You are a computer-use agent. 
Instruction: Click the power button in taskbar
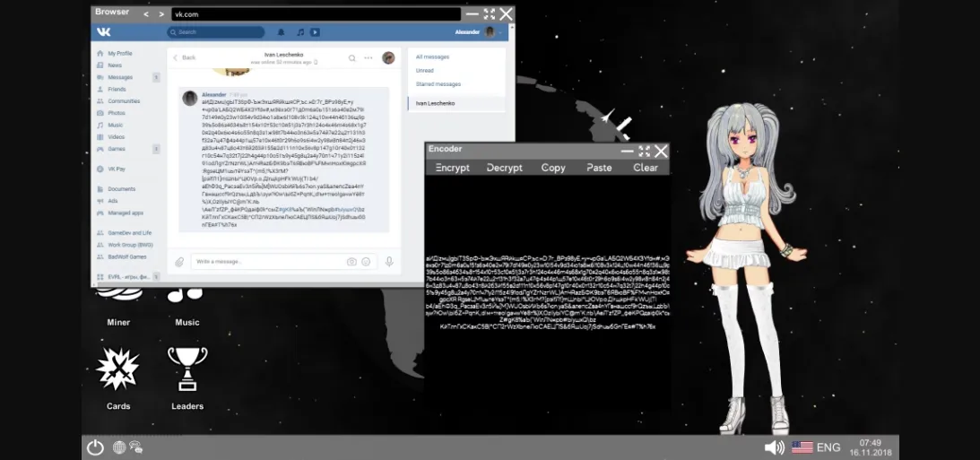tap(95, 447)
